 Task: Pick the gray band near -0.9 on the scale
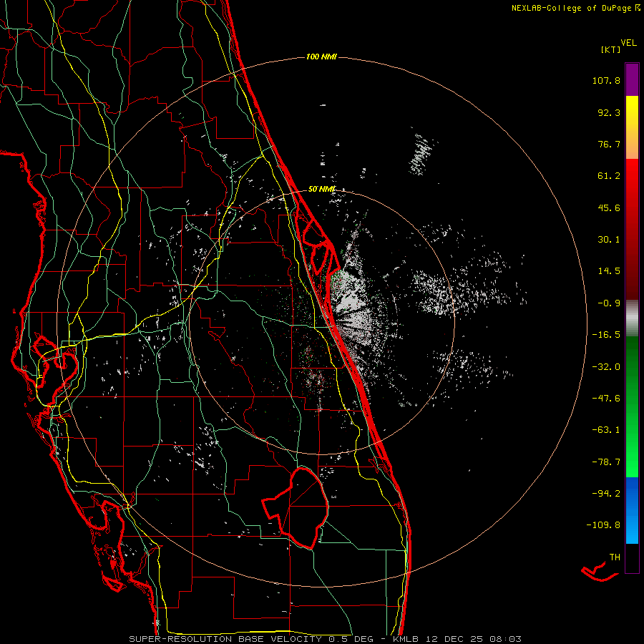coord(632,318)
